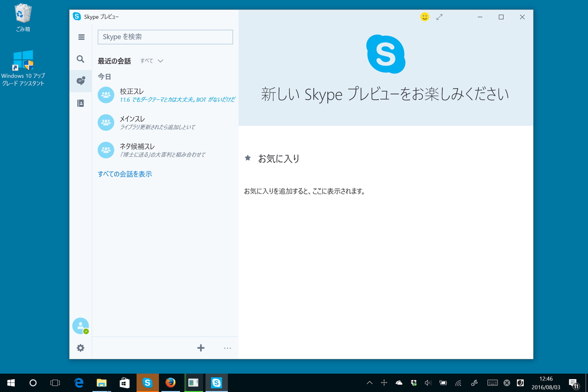588x392 pixels.
Task: Click the Skype search input field
Action: tap(165, 37)
